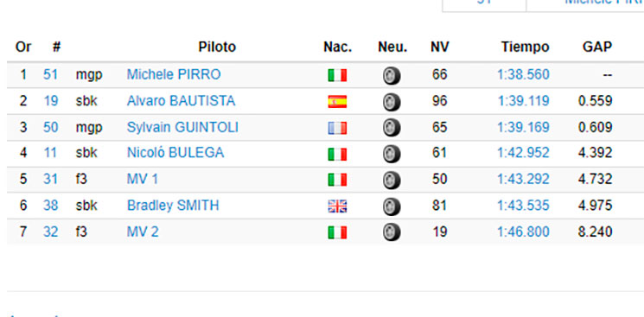Viewport: 644px width, 317px height.
Task: Click rider number 38 link
Action: point(50,206)
